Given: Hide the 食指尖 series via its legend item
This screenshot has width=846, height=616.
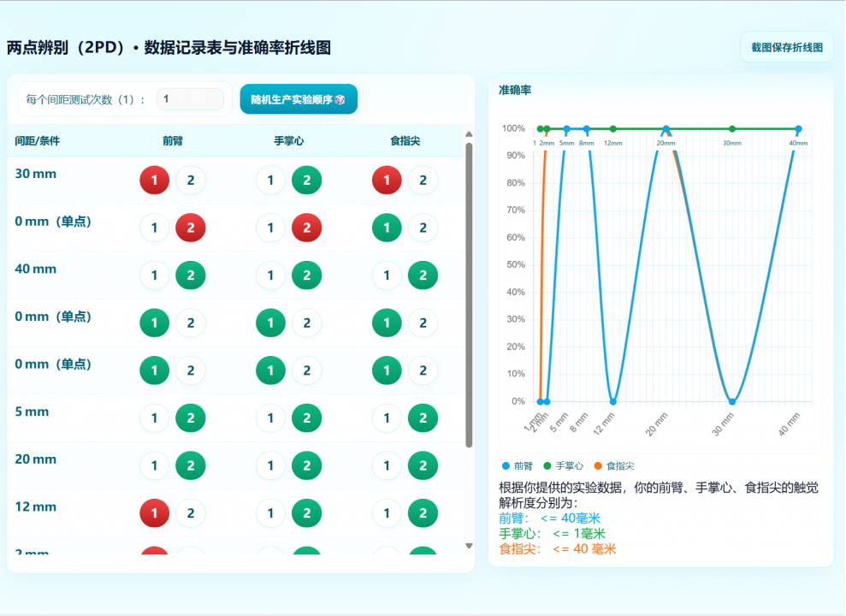Looking at the screenshot, I should (598, 466).
